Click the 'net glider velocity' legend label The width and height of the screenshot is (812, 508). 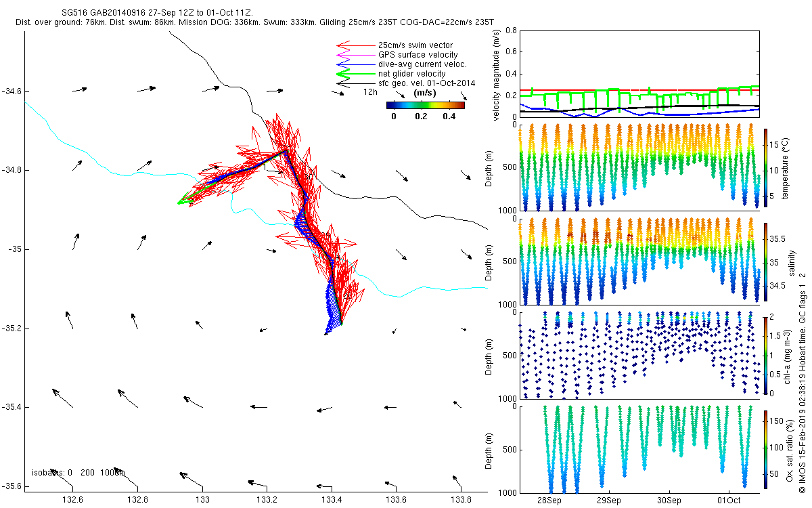tap(411, 74)
